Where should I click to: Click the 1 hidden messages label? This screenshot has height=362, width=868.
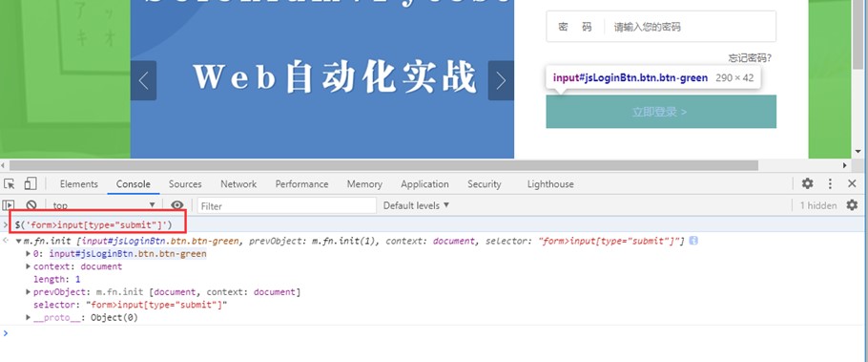818,205
